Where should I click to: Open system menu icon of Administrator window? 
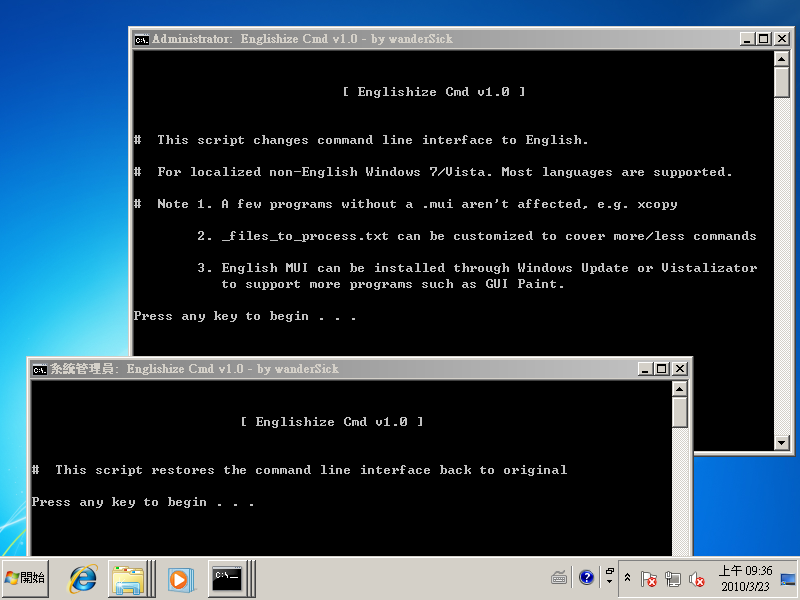click(141, 39)
